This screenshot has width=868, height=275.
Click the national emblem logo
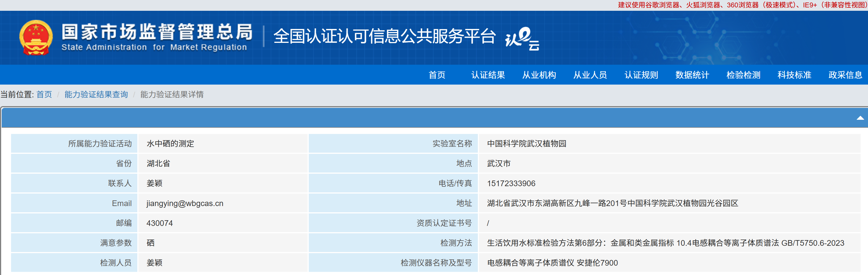point(36,38)
